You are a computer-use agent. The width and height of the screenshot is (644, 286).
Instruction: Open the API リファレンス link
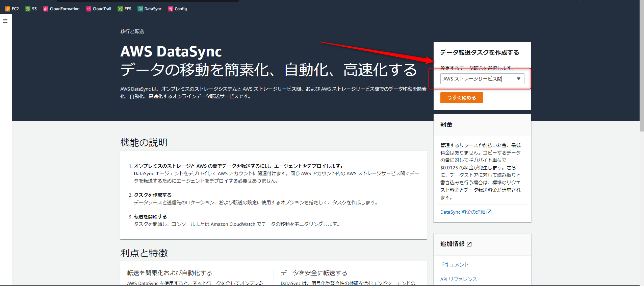pyautogui.click(x=459, y=279)
